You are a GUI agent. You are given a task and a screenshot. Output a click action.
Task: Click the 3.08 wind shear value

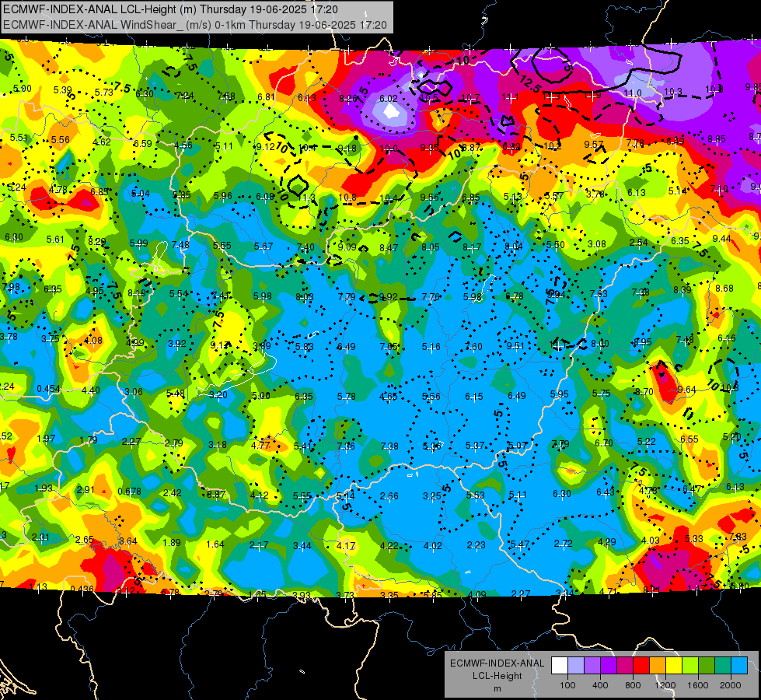point(596,244)
